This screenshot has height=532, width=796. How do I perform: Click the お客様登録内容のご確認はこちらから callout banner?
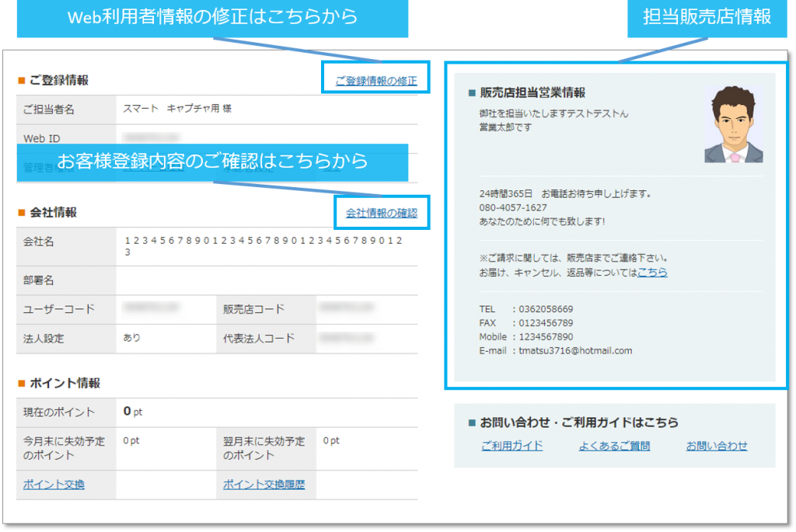tap(212, 162)
